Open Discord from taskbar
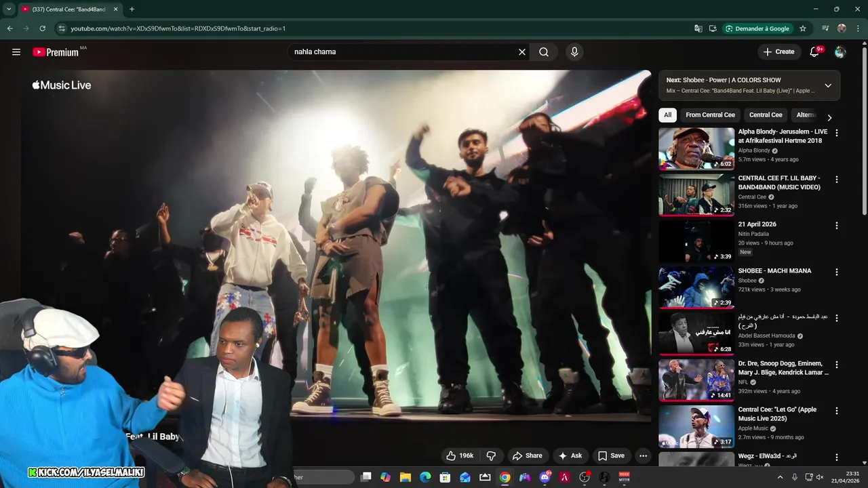The height and width of the screenshot is (488, 868). coord(545,477)
